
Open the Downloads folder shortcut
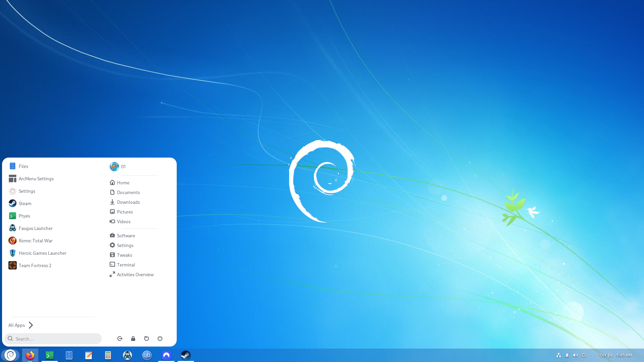[x=128, y=202]
